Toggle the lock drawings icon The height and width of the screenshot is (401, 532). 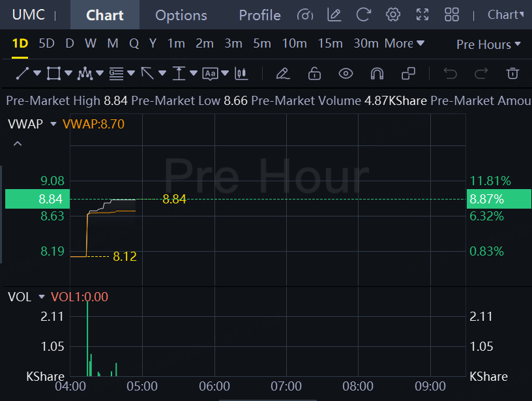[x=314, y=73]
